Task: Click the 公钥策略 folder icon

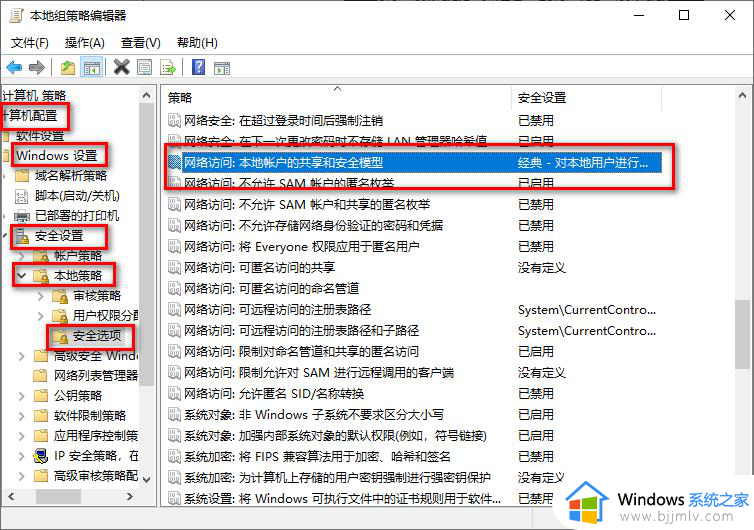Action: click(x=41, y=395)
